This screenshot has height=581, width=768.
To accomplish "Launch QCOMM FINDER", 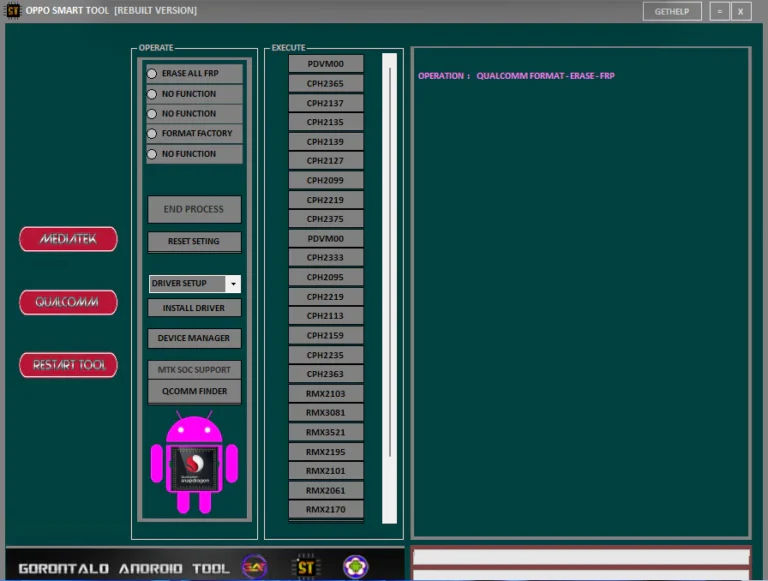I will click(194, 391).
